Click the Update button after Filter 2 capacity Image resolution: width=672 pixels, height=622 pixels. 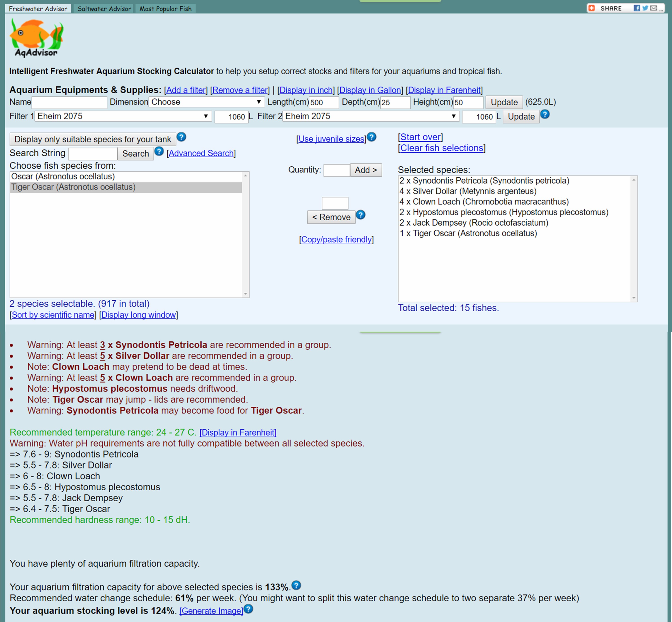click(x=521, y=117)
